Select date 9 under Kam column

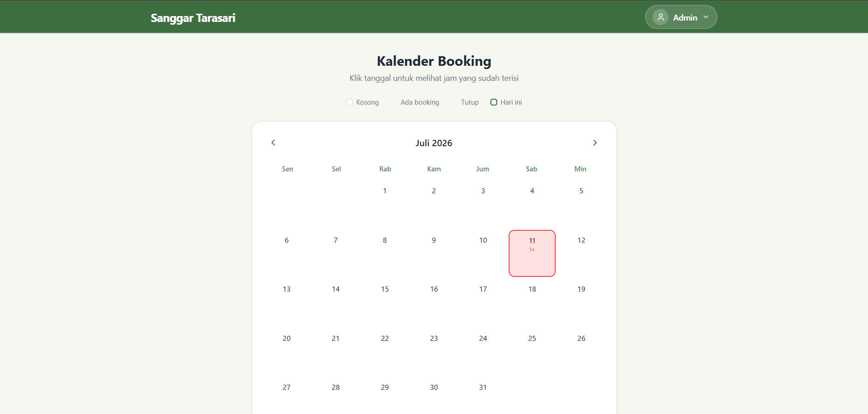click(434, 253)
